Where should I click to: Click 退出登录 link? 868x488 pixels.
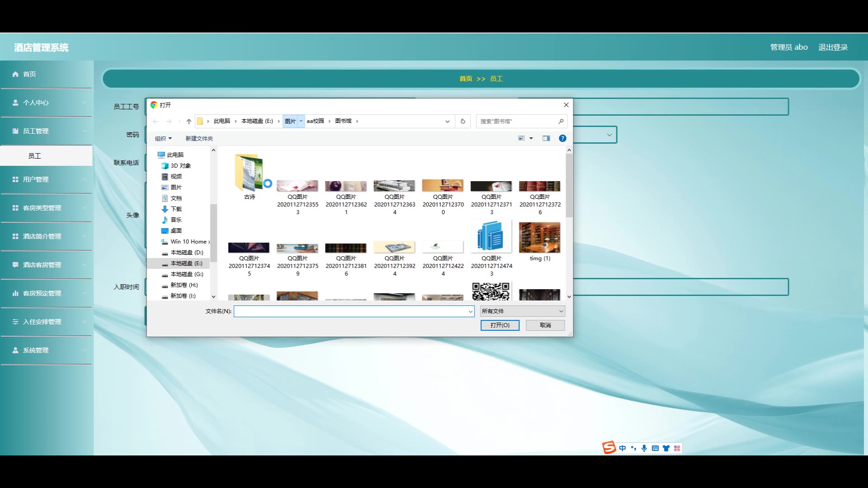(833, 47)
